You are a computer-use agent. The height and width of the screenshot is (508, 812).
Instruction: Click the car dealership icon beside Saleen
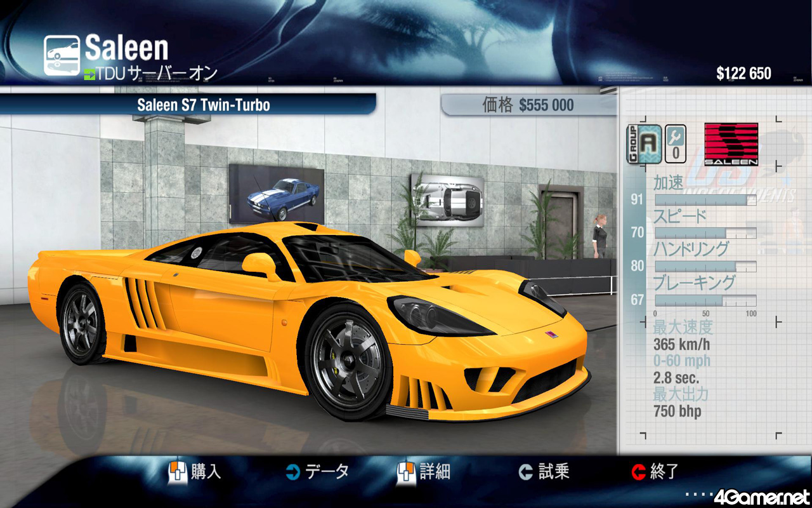(x=62, y=55)
